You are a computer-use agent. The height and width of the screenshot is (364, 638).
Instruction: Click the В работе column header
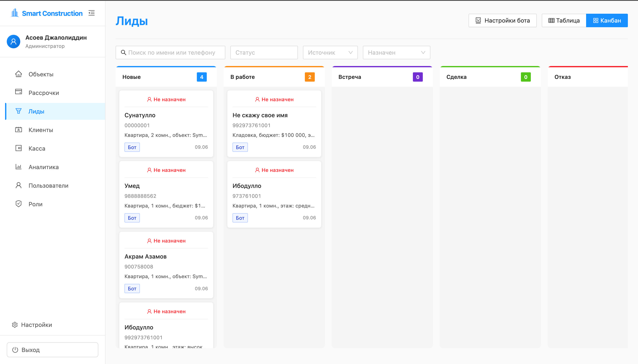coord(274,77)
